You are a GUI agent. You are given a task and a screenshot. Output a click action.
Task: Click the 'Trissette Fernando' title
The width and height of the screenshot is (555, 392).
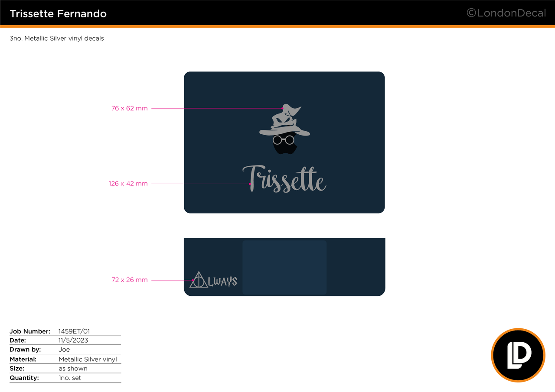pyautogui.click(x=58, y=13)
